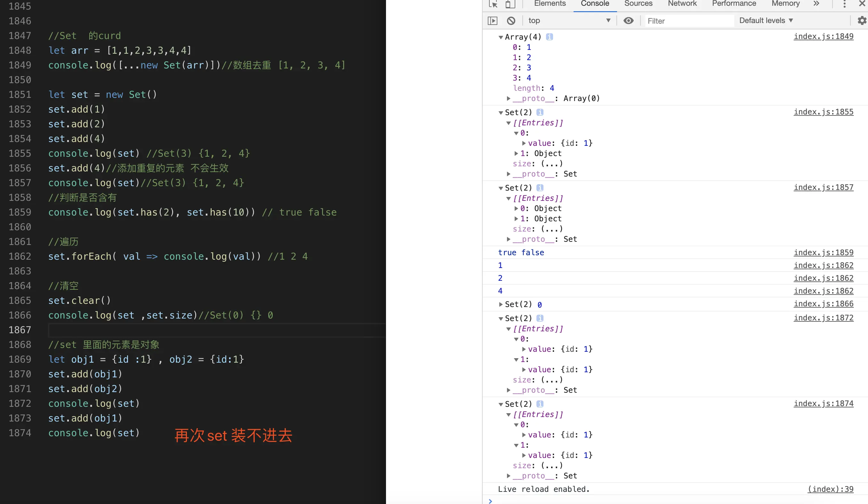Click the info badge beside Set(2) at index.js:1855

click(540, 112)
